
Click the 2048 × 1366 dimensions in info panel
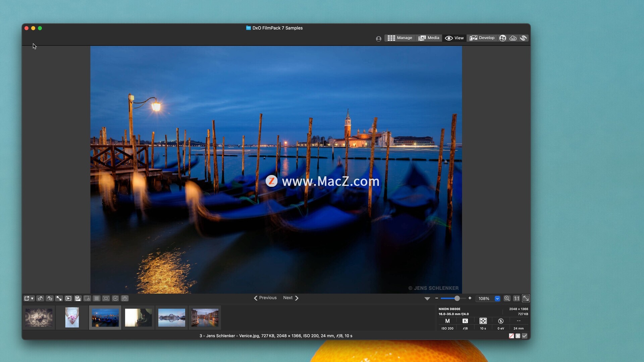click(x=519, y=309)
